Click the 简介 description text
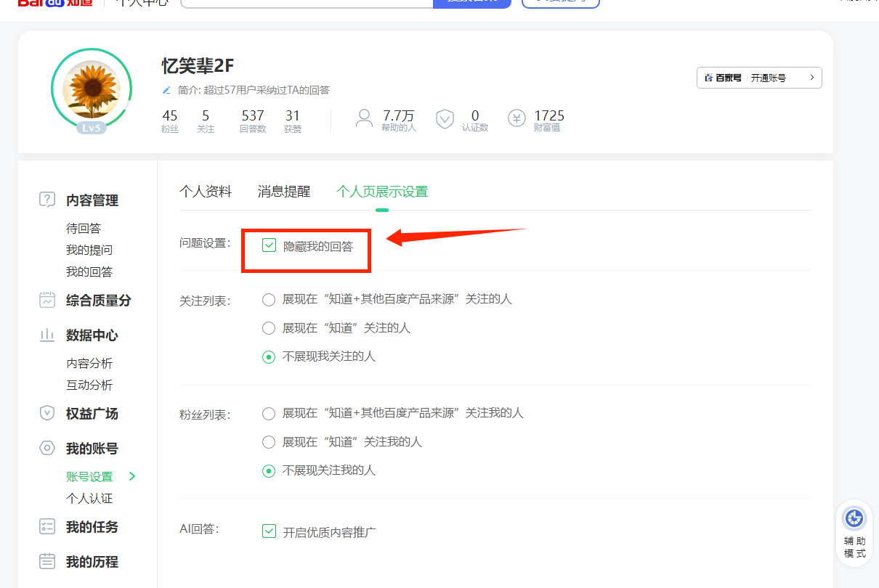The width and height of the screenshot is (879, 588). coord(254,90)
